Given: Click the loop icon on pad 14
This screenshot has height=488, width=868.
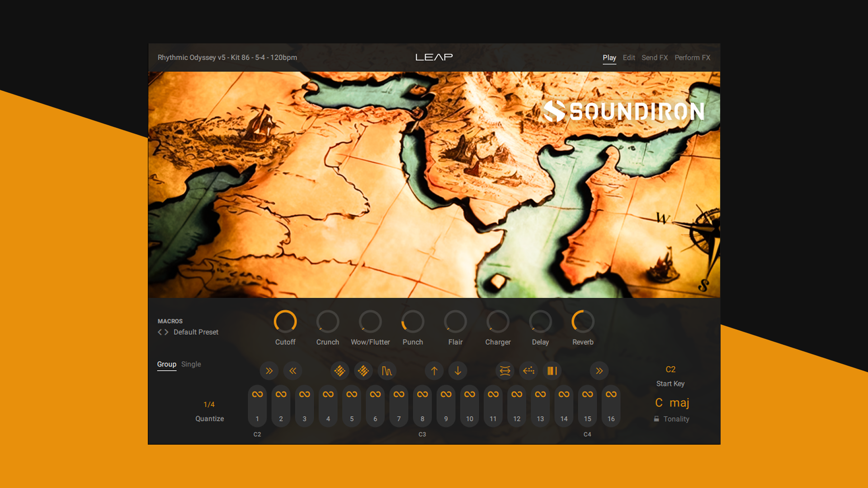Looking at the screenshot, I should pos(564,394).
